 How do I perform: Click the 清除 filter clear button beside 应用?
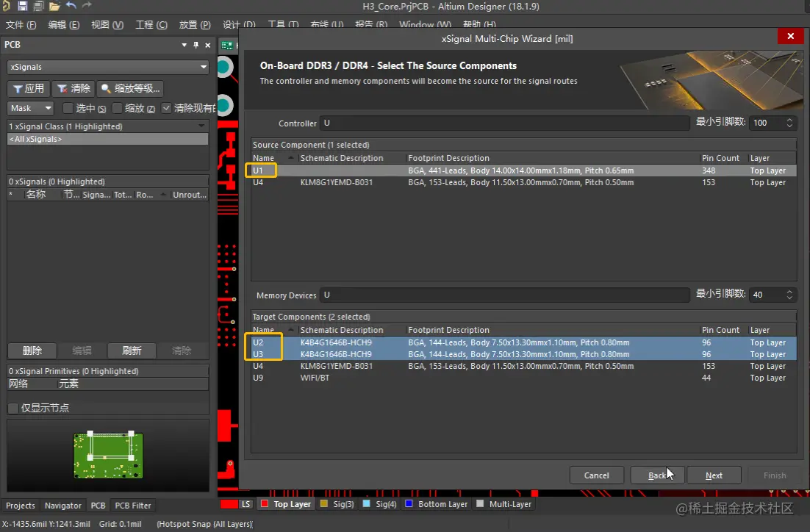tap(73, 88)
